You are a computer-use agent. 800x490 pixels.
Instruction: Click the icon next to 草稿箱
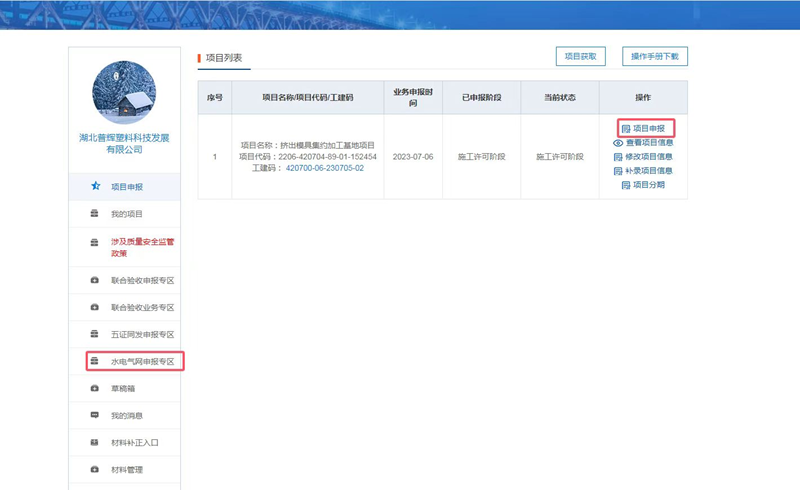point(95,388)
